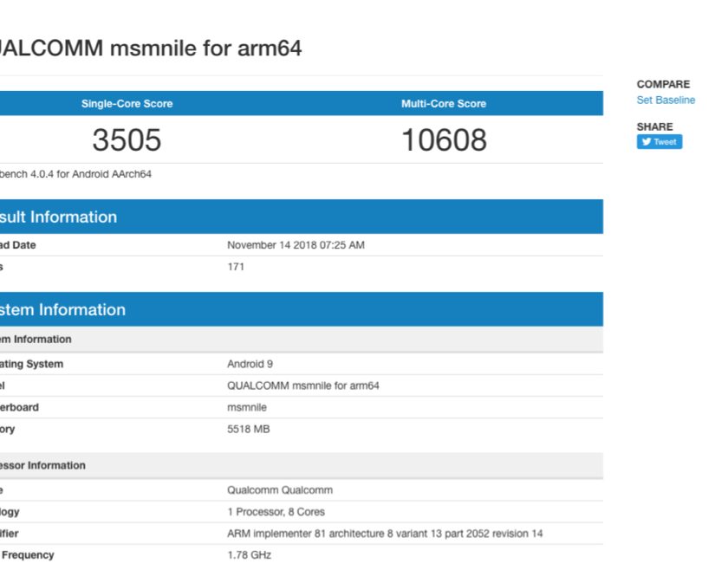Click the msmnile motherboard value
728x583 pixels.
click(x=247, y=407)
